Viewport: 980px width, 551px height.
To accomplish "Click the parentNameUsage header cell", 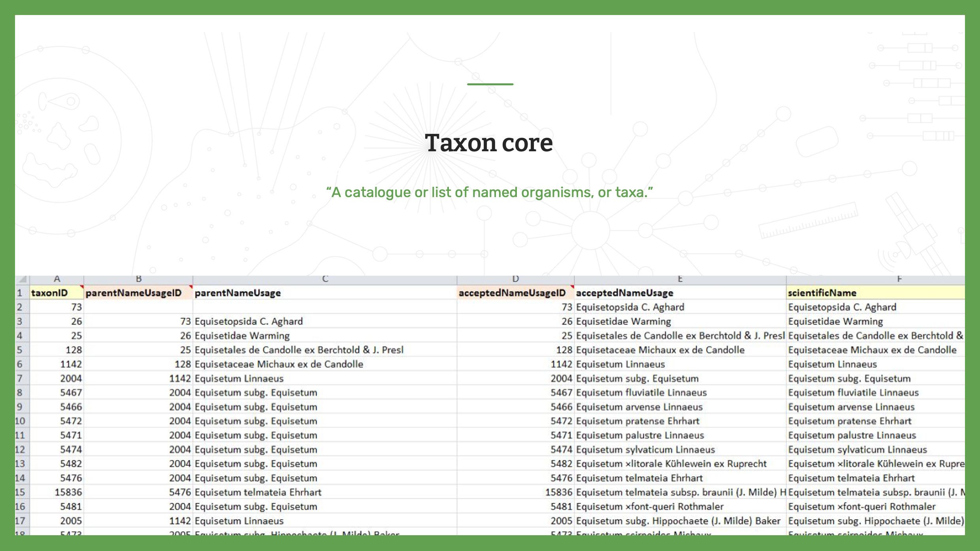I will [237, 293].
